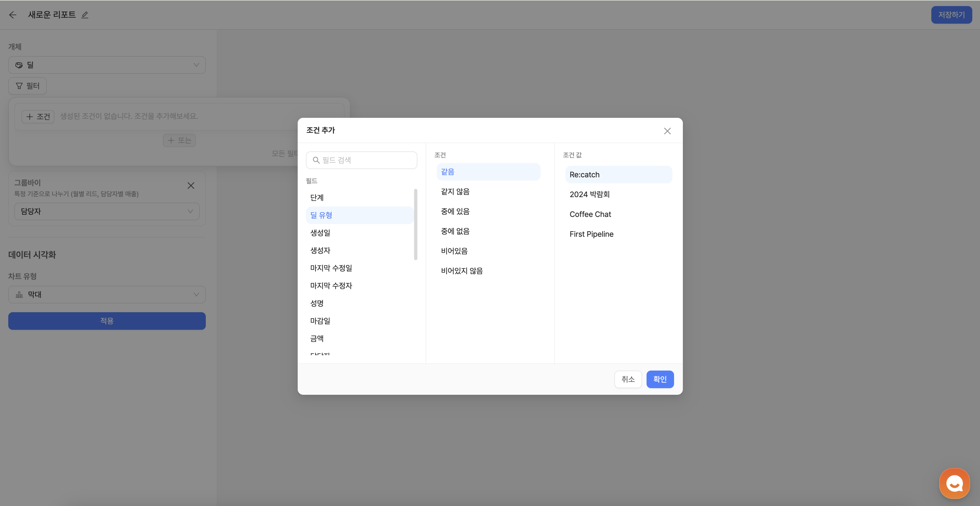Click the field list scrollbar
This screenshot has width=980, height=506.
click(415, 225)
